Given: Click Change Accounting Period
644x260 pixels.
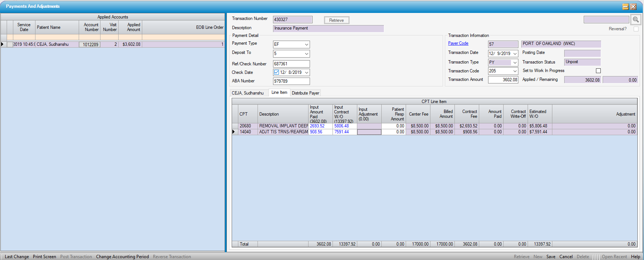Looking at the screenshot, I should [x=122, y=257].
